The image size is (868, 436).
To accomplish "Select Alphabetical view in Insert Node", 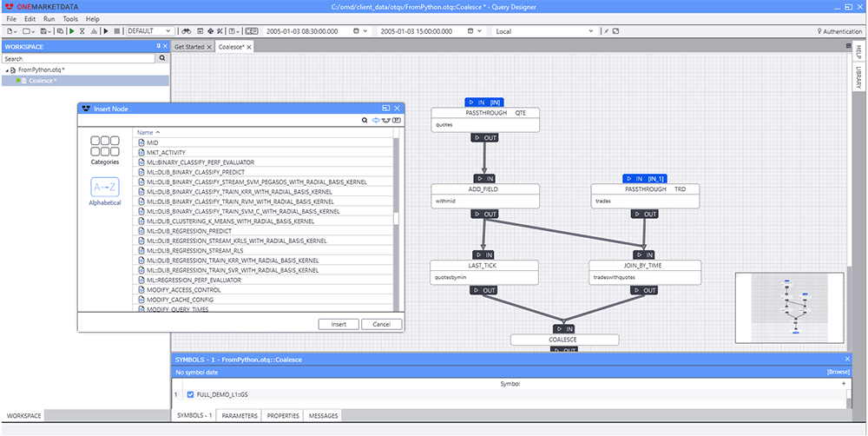I will click(105, 191).
